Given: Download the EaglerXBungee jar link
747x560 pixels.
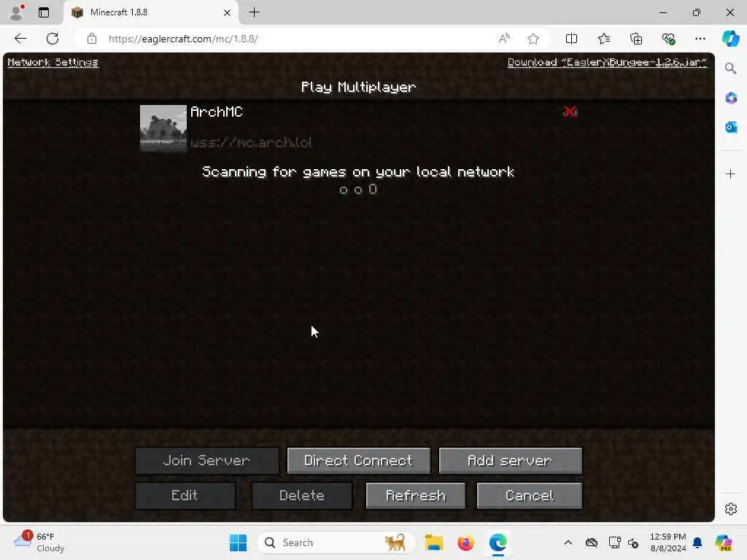Looking at the screenshot, I should [x=607, y=63].
